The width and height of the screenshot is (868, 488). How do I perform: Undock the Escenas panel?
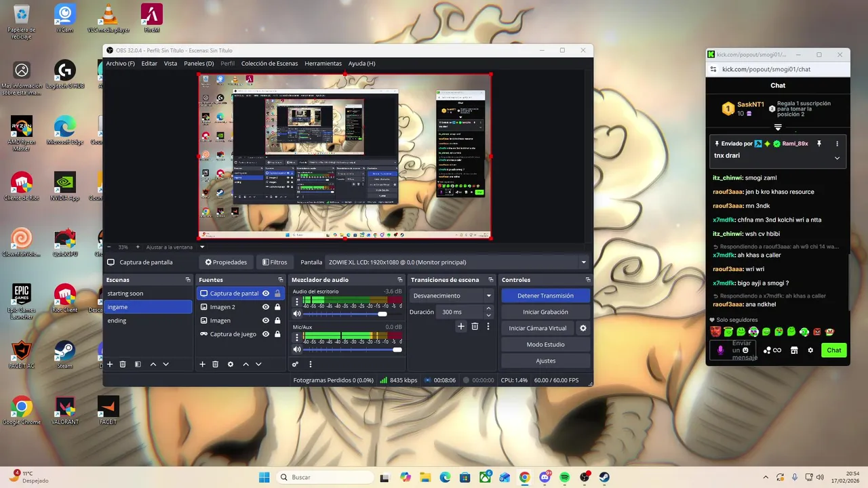click(x=188, y=280)
